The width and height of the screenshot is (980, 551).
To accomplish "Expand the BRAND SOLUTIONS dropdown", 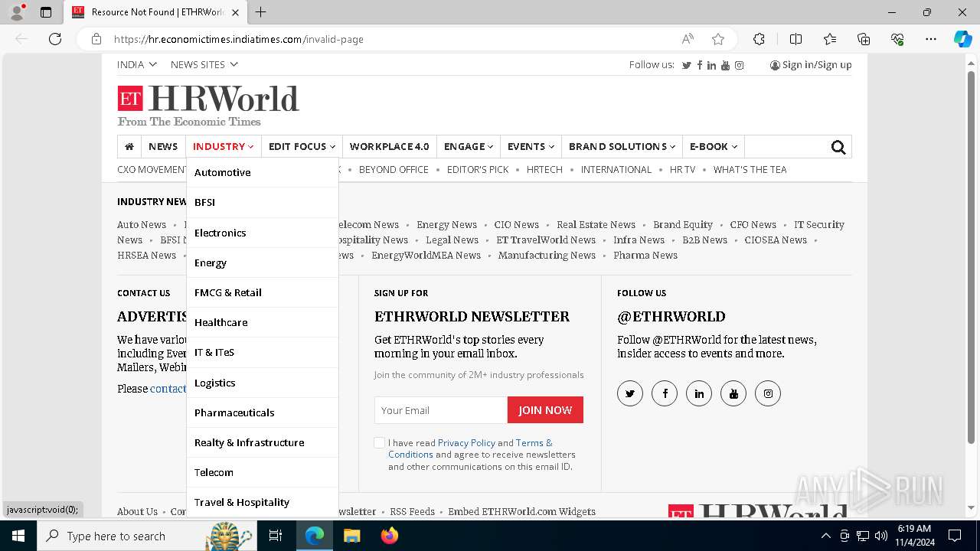I will tap(622, 146).
